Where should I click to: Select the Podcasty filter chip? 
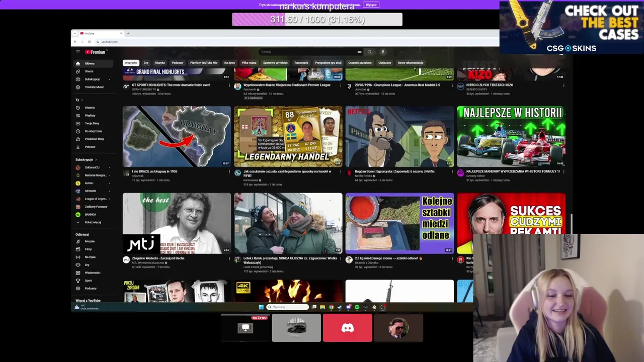[178, 63]
